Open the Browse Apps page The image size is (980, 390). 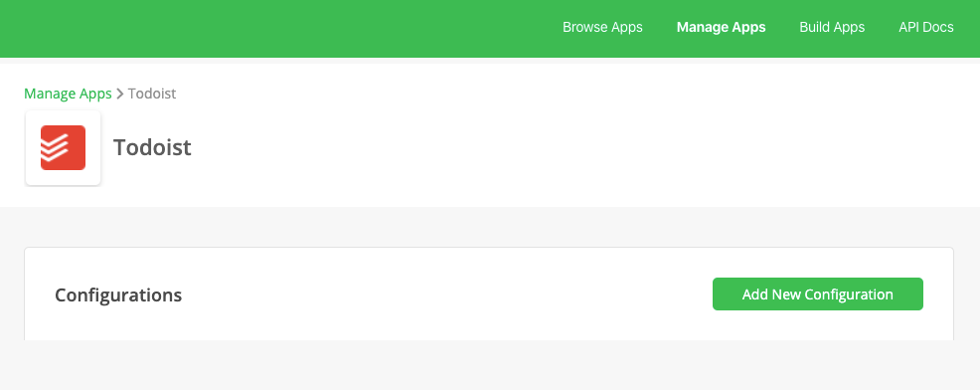(602, 28)
